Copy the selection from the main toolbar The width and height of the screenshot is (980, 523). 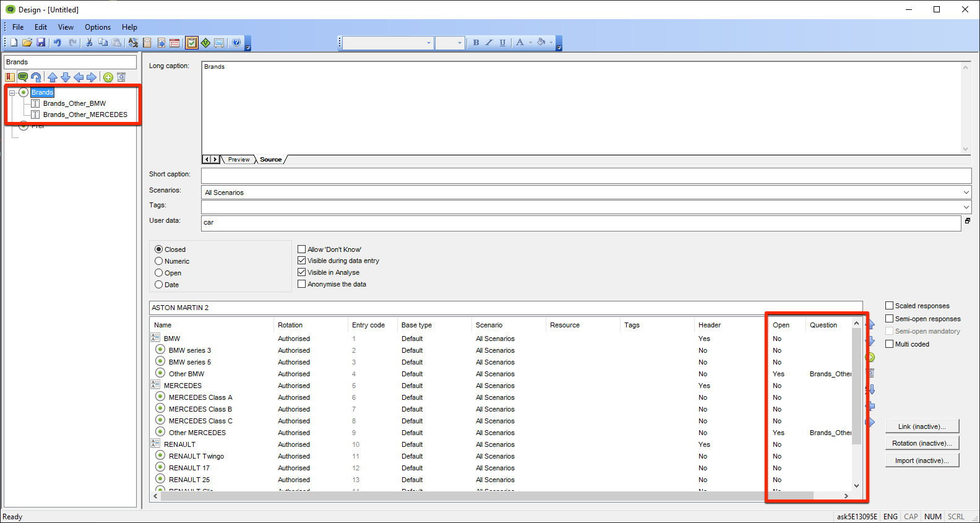point(103,43)
